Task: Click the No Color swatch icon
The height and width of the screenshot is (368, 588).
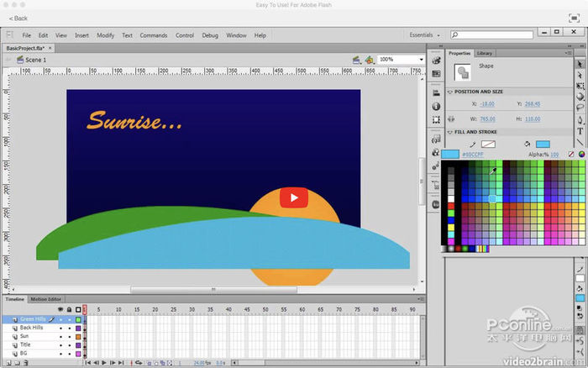Action: (571, 155)
